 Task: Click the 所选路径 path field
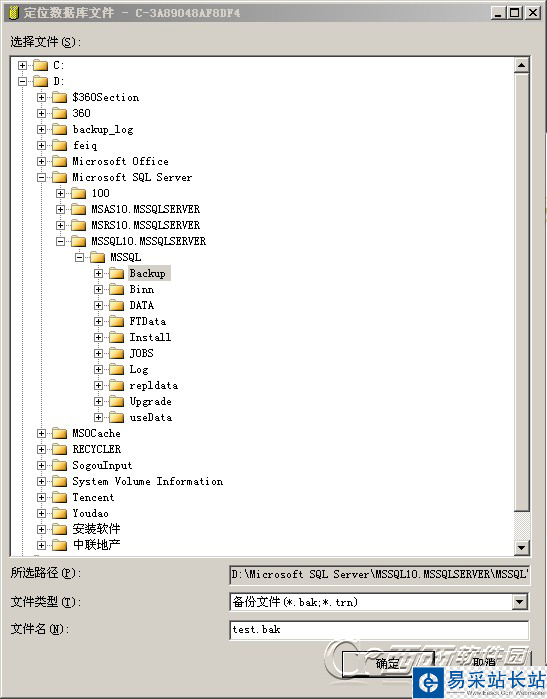379,575
